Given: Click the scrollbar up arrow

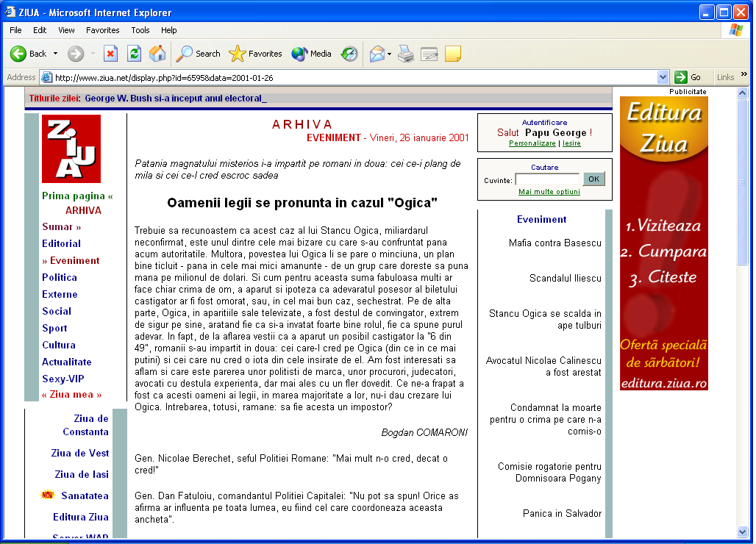Looking at the screenshot, I should pyautogui.click(x=743, y=93).
